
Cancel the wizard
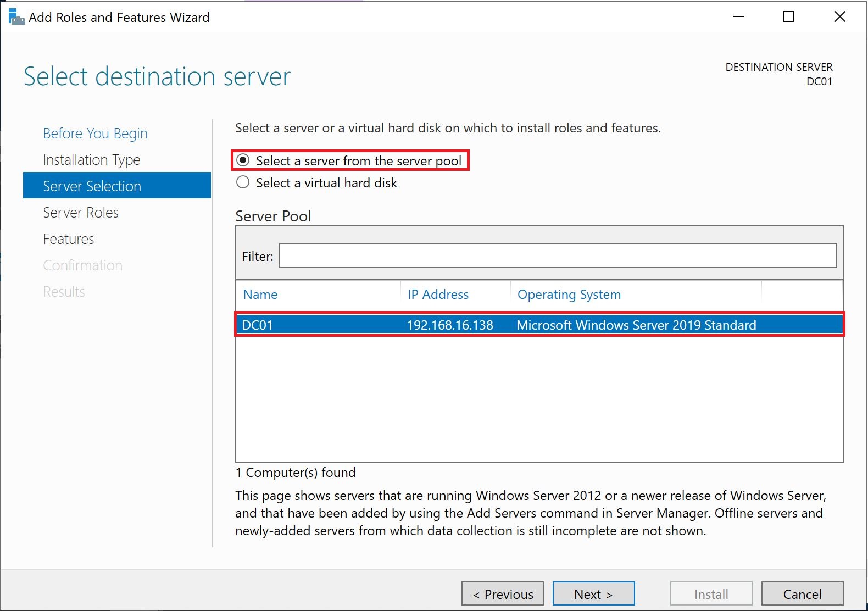pos(802,594)
